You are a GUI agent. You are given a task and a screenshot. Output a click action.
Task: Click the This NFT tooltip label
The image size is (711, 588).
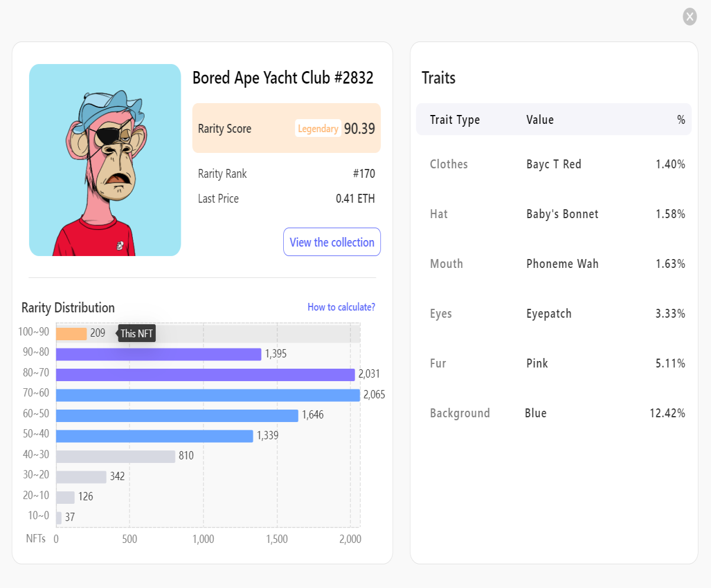pos(137,334)
